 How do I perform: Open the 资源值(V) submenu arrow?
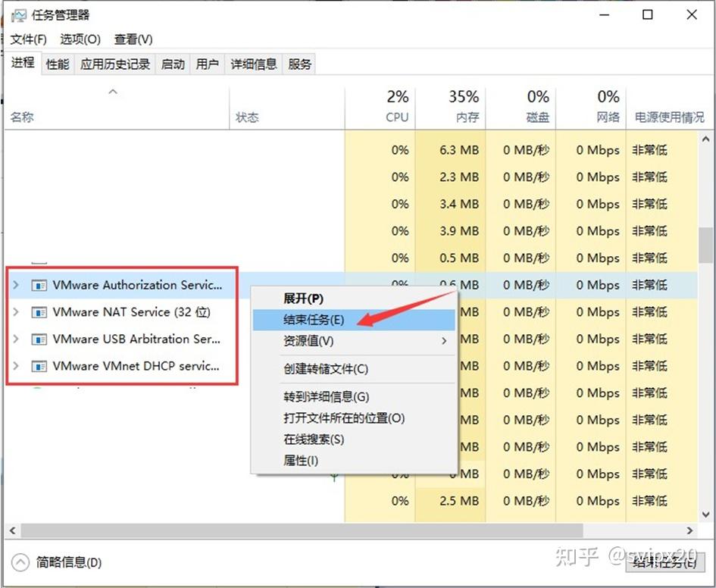click(x=444, y=341)
